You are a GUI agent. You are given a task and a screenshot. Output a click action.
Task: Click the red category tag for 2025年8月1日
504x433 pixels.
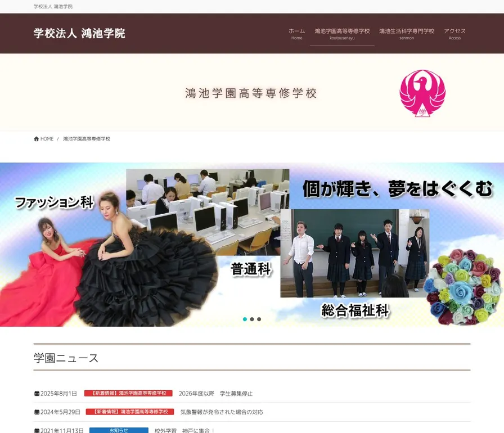128,393
